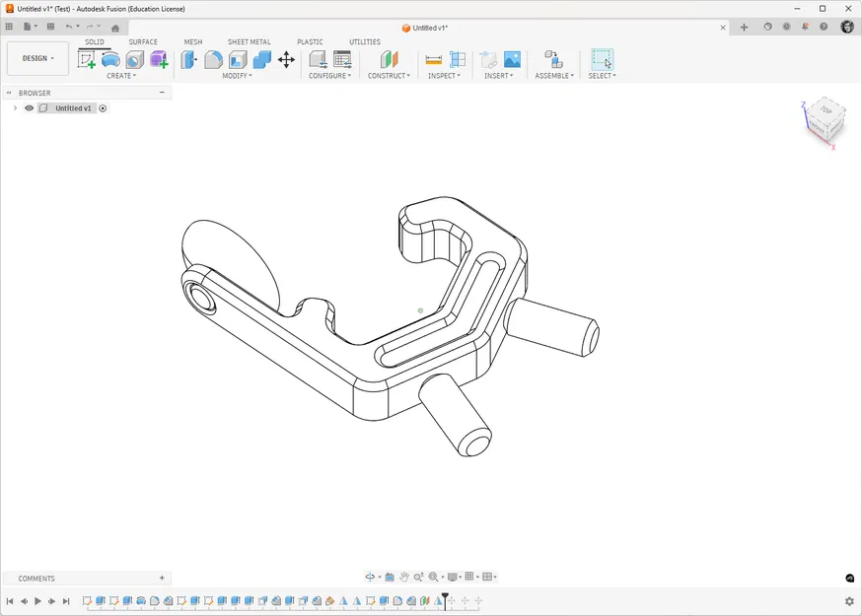The image size is (862, 616).
Task: Open the Job Status clock icon
Action: [x=787, y=27]
